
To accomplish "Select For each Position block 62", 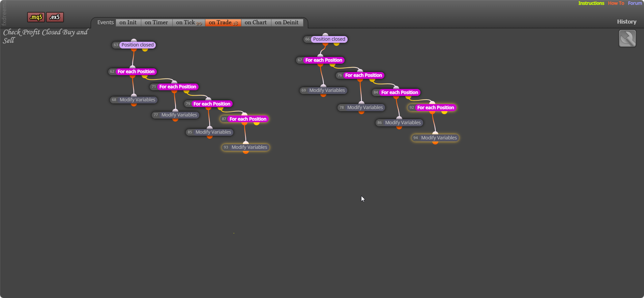I will [133, 72].
